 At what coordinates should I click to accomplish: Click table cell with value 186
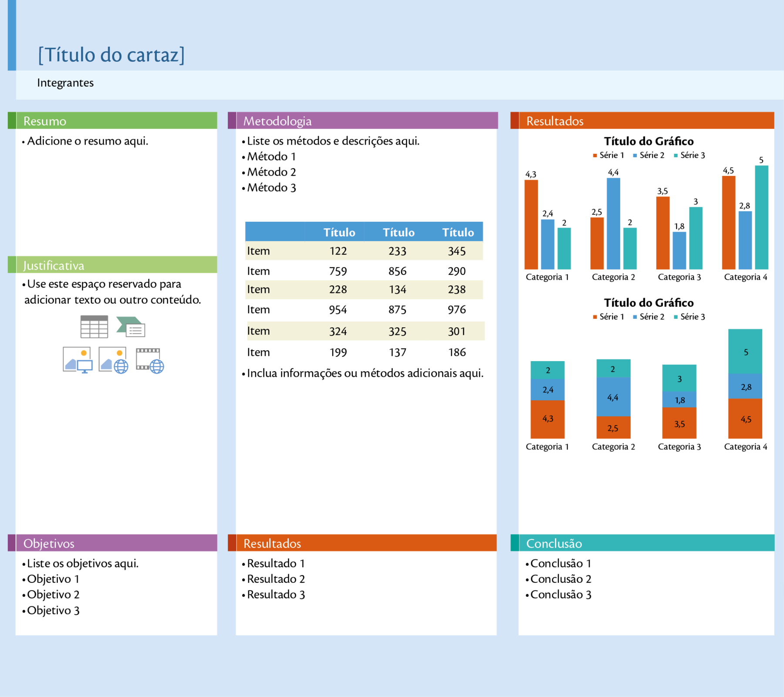click(x=457, y=352)
